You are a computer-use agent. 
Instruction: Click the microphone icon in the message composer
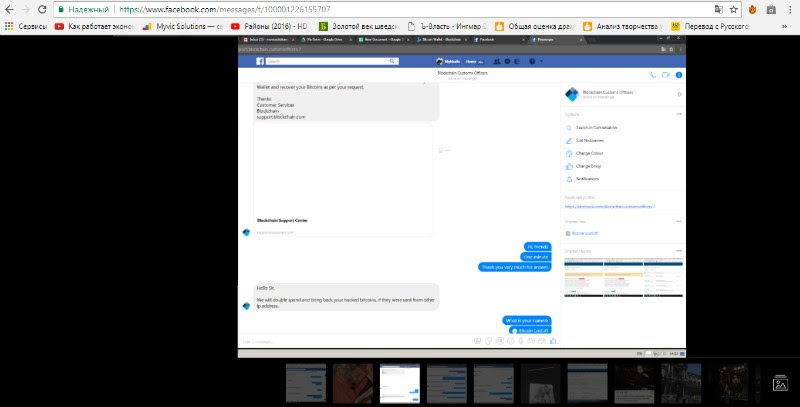(521, 341)
